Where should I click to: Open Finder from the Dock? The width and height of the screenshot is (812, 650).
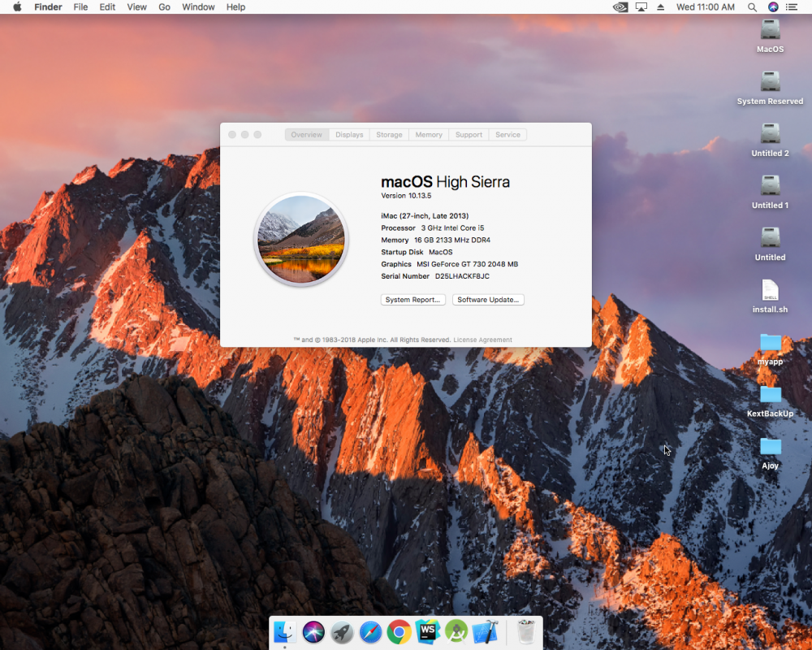coord(285,632)
